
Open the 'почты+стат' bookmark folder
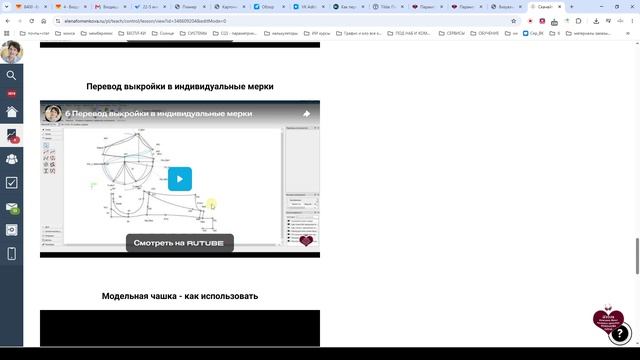[34, 33]
